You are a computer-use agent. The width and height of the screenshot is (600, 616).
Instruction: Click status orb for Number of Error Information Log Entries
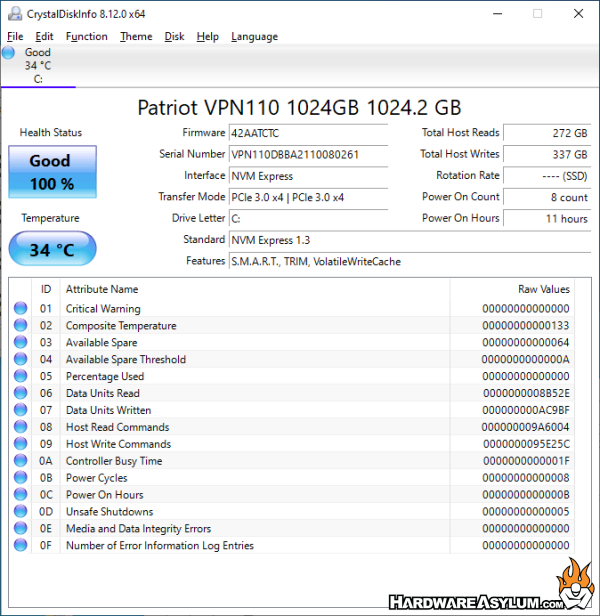[20, 545]
